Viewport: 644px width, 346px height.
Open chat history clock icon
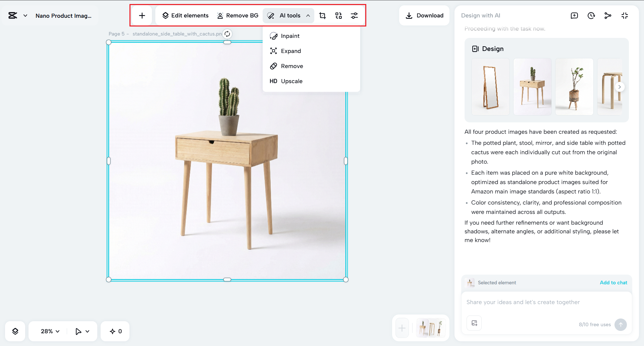point(591,15)
